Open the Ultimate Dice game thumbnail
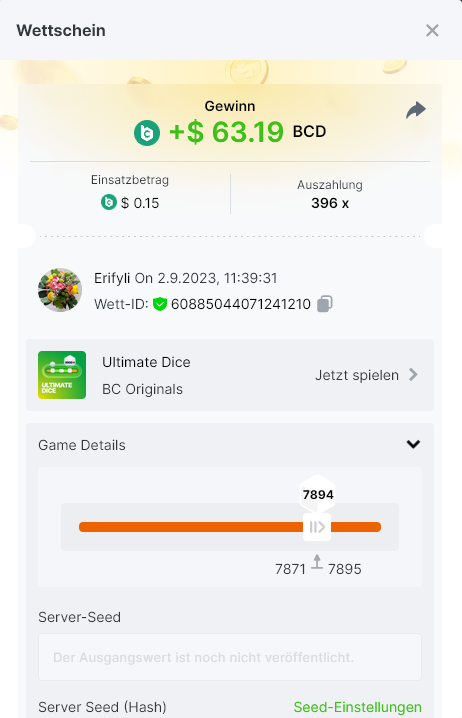 [x=62, y=375]
